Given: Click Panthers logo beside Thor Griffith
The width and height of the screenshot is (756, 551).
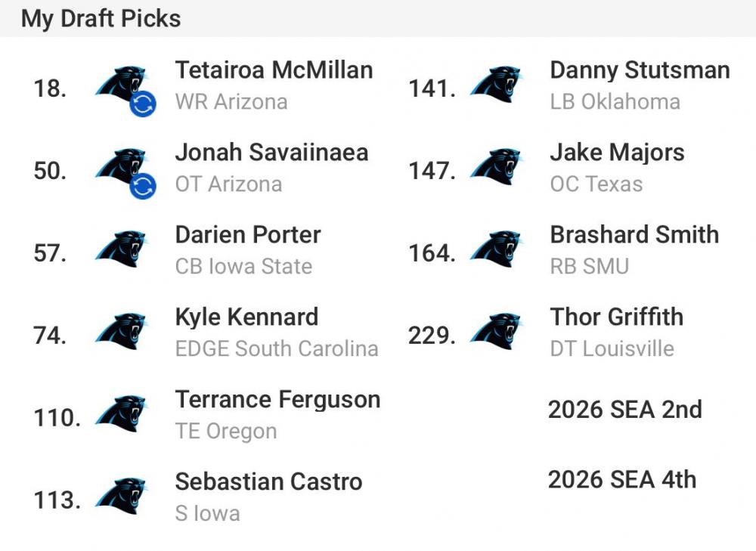Looking at the screenshot, I should pos(496,333).
